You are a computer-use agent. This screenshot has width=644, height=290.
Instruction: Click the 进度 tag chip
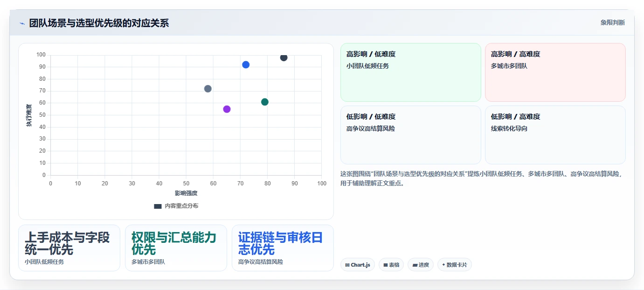[421, 265]
